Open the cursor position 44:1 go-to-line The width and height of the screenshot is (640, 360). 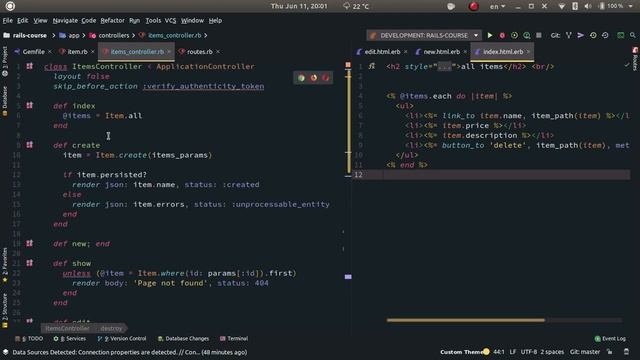pyautogui.click(x=499, y=352)
